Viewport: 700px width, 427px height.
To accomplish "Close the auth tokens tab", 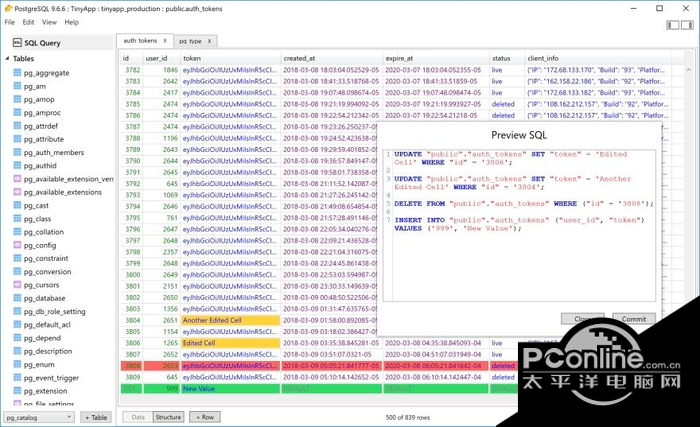I will point(165,41).
